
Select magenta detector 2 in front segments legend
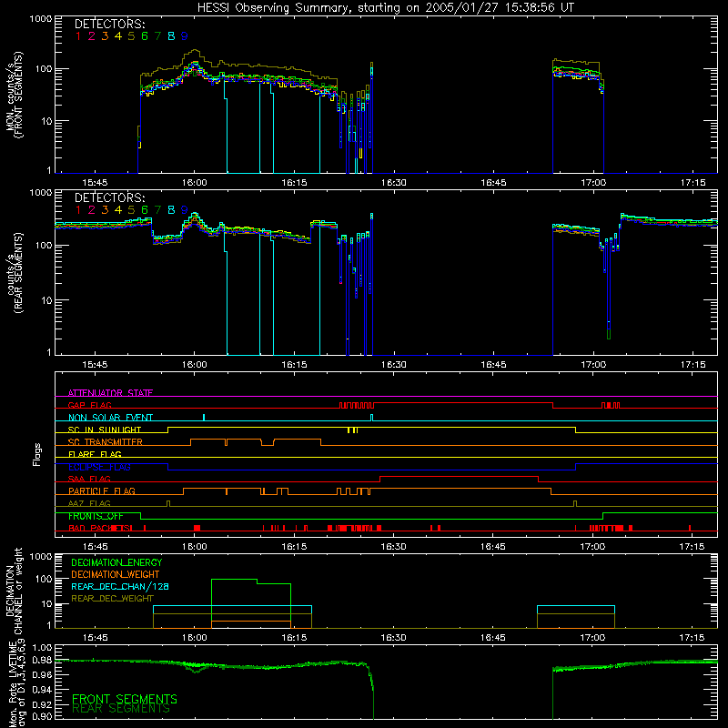92,36
